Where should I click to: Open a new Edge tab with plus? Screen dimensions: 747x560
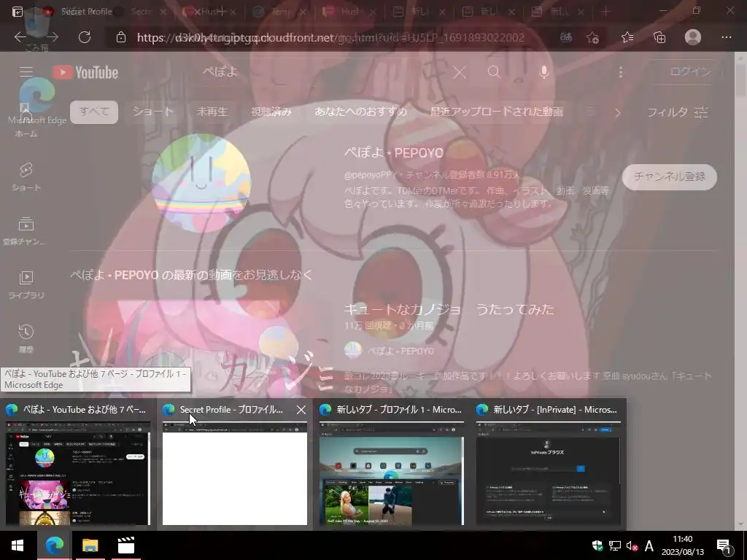pyautogui.click(x=605, y=12)
